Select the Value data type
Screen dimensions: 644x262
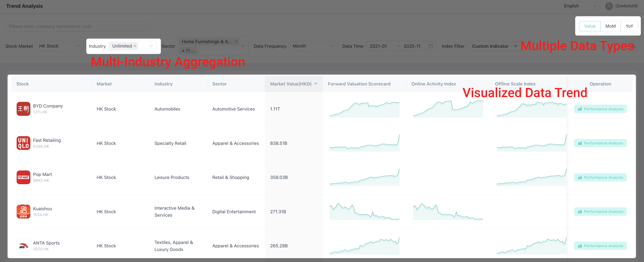click(590, 26)
